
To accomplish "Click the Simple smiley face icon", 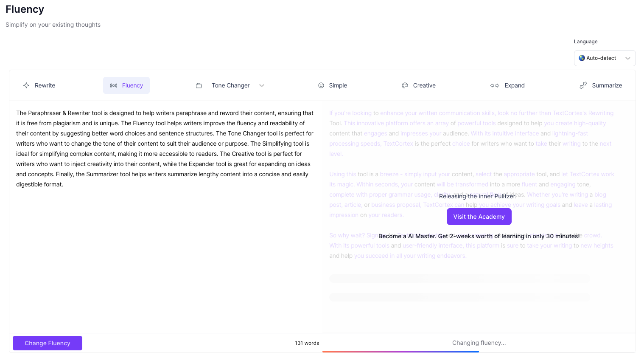I will [321, 85].
